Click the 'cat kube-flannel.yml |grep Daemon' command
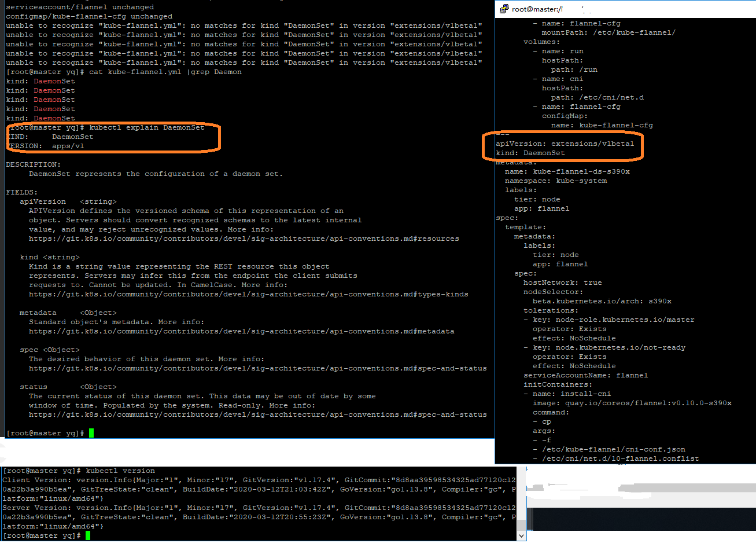Image resolution: width=756 pixels, height=543 pixels. [x=165, y=72]
